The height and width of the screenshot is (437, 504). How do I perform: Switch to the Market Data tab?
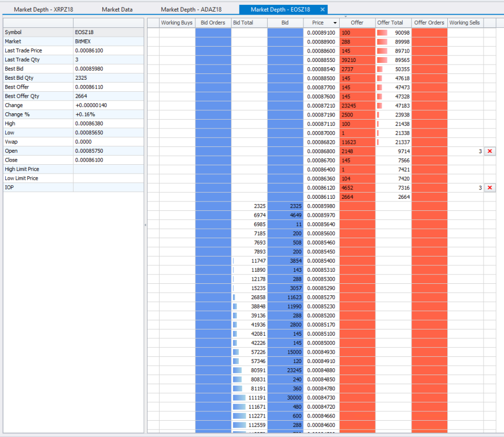[x=118, y=9]
